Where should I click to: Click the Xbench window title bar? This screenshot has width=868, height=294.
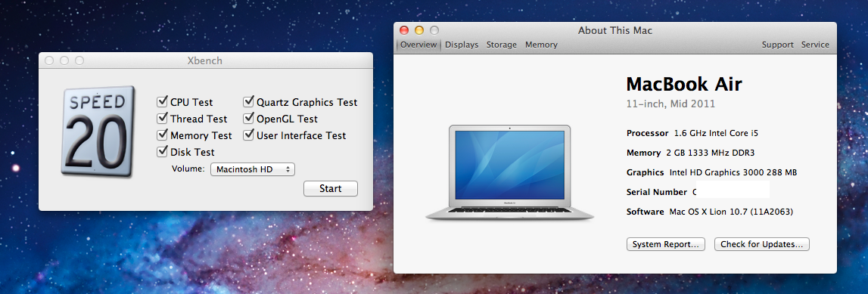coord(205,60)
